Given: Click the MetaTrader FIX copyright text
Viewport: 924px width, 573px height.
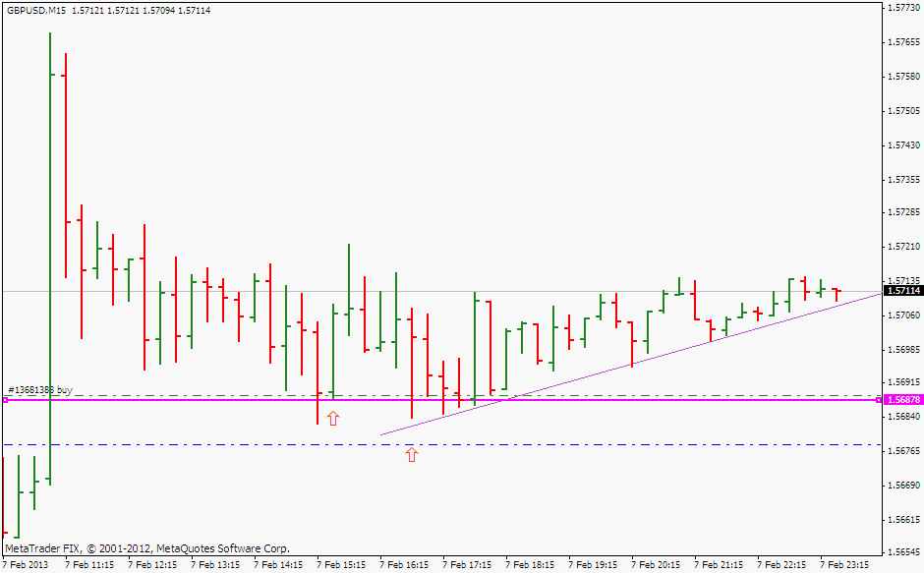Looking at the screenshot, I should 147,548.
